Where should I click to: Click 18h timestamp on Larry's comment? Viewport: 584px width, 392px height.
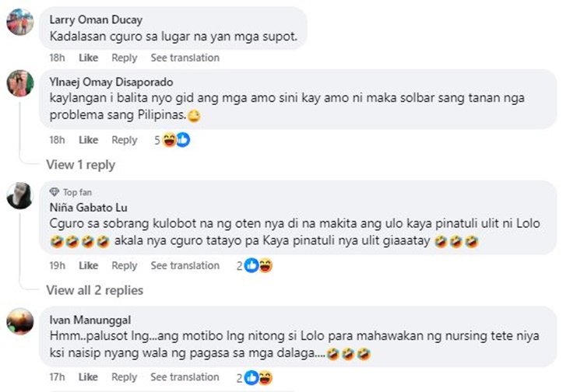point(57,58)
